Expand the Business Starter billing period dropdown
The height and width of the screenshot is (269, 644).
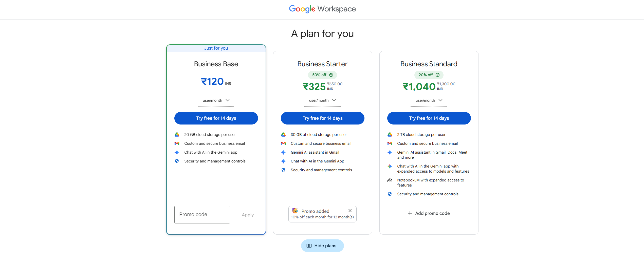(322, 100)
